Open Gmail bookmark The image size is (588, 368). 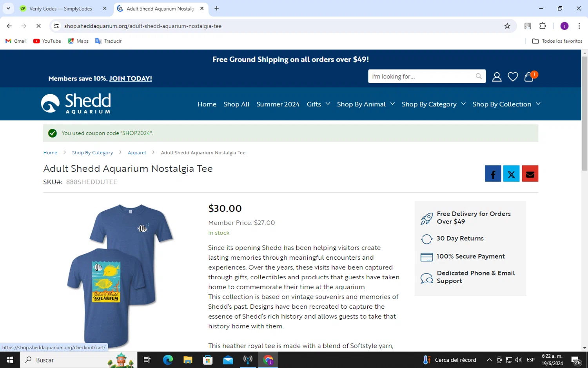16,41
